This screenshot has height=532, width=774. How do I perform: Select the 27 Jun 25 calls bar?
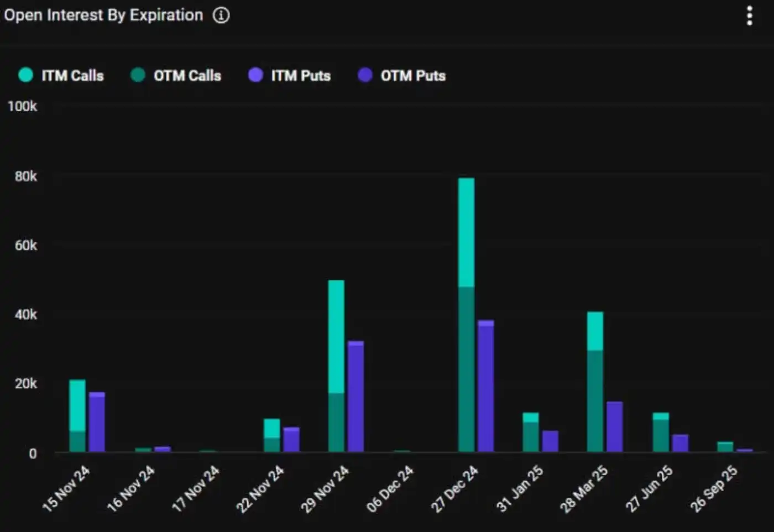tap(661, 432)
